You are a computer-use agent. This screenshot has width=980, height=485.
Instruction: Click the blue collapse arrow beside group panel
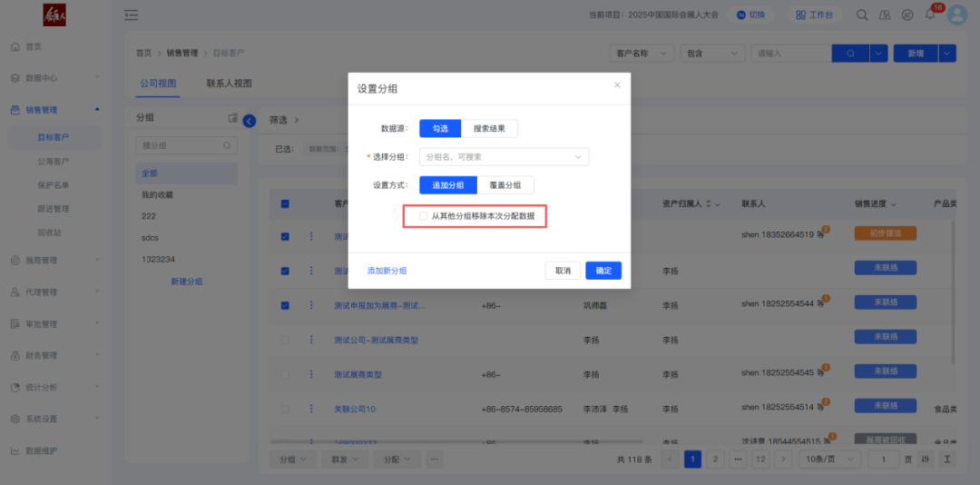(250, 121)
